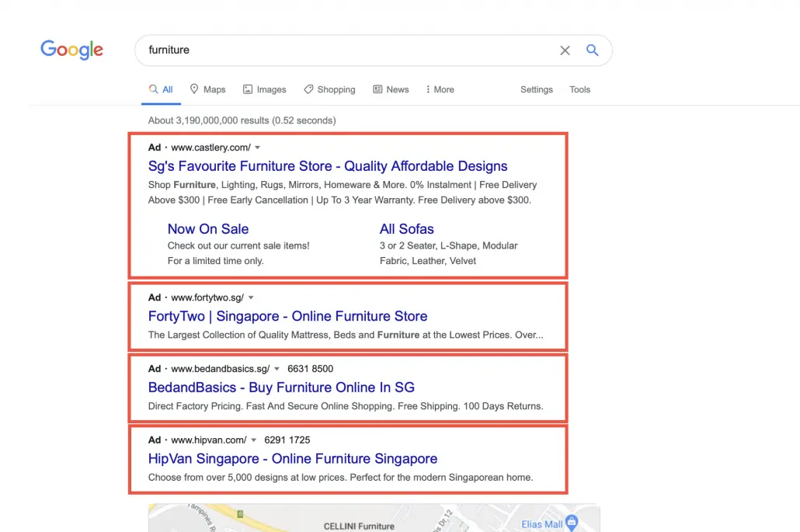Click the description starting The Largest Collection
The height and width of the screenshot is (532, 800).
point(346,335)
